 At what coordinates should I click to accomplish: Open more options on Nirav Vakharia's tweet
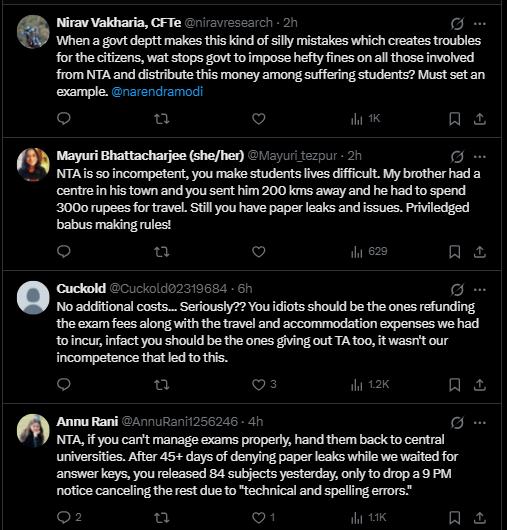point(480,24)
